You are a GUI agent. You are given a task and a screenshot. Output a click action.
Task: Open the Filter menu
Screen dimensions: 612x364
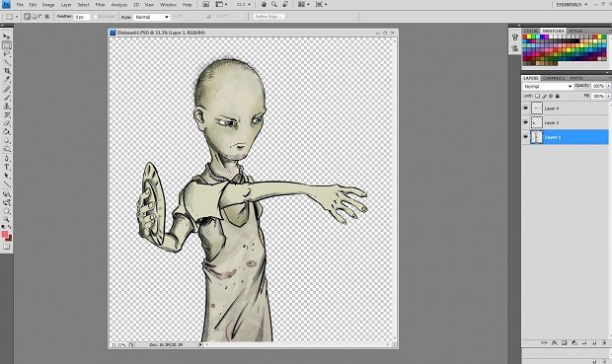[101, 5]
